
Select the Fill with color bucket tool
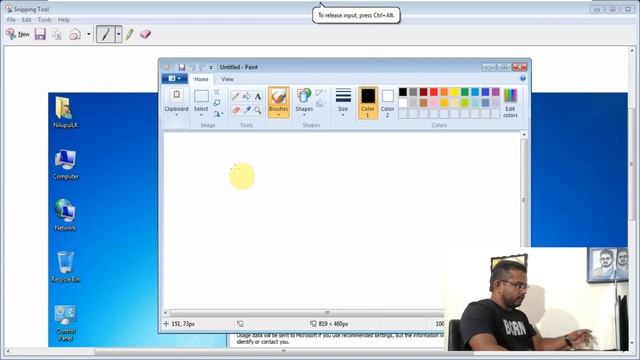click(x=247, y=96)
